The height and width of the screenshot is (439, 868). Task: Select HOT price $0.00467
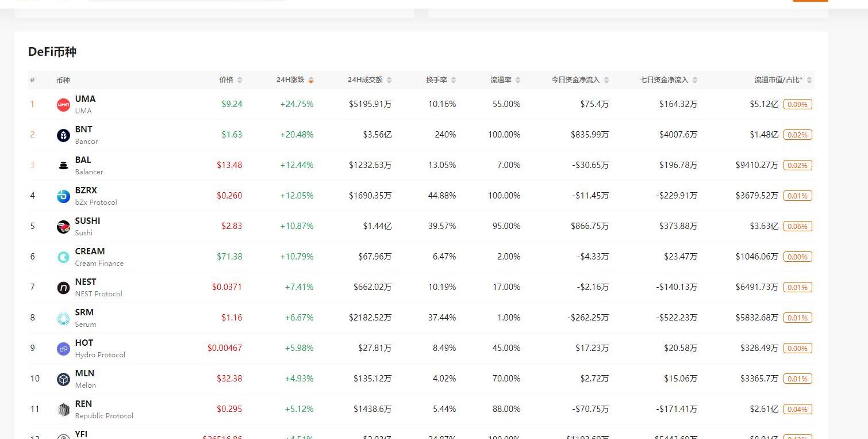[225, 348]
